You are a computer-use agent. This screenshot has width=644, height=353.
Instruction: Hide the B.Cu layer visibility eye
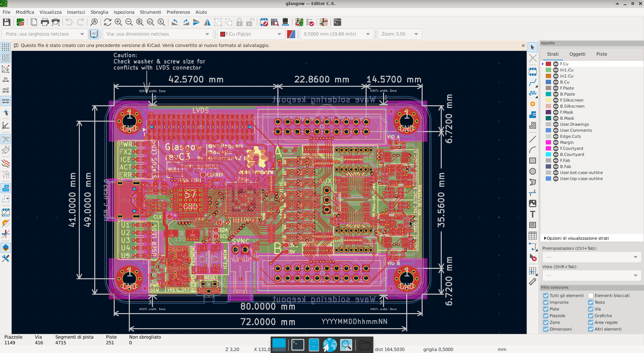click(x=556, y=82)
